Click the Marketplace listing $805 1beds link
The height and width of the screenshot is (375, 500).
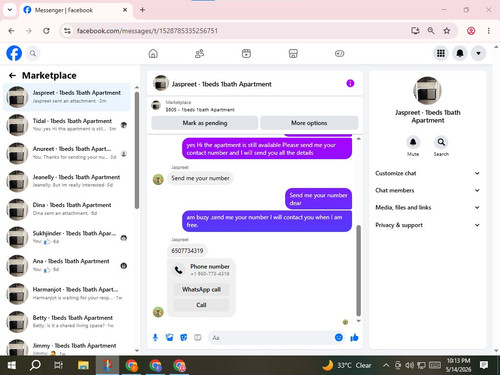pos(200,110)
